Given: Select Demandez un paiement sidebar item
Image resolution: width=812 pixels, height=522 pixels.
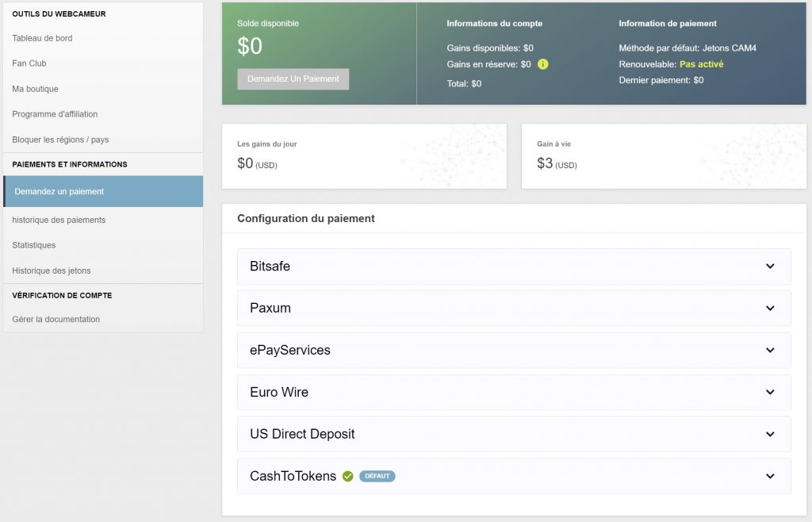Looking at the screenshot, I should 59,191.
